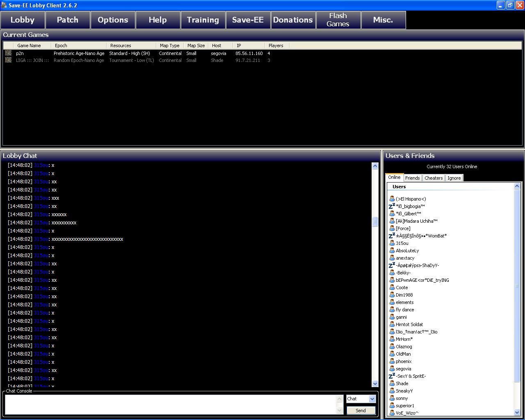Click user icon beside OldMan
Viewport: 525px width, 420px height.
coord(392,354)
